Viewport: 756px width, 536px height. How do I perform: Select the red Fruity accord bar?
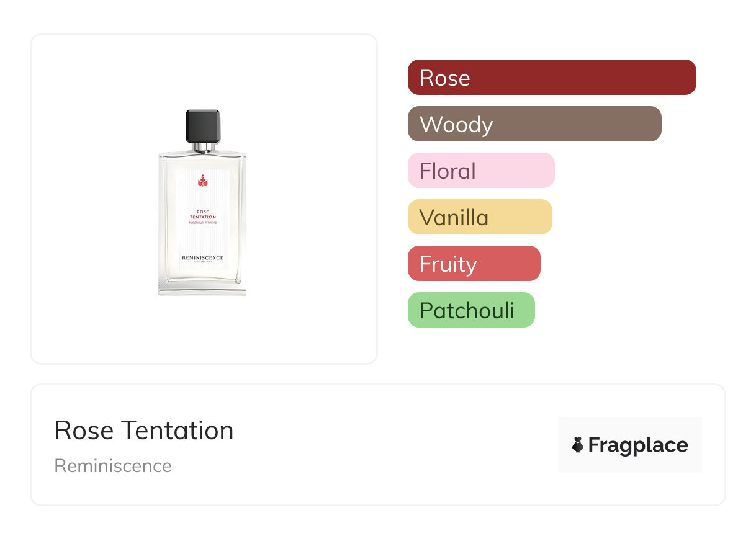(474, 264)
